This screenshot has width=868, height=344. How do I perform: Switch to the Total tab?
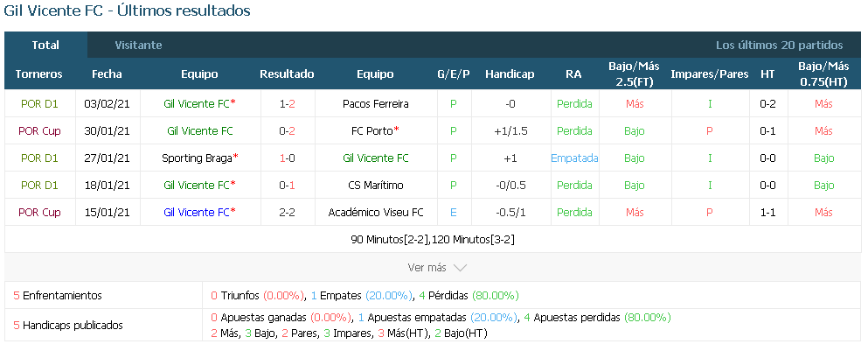pyautogui.click(x=45, y=46)
